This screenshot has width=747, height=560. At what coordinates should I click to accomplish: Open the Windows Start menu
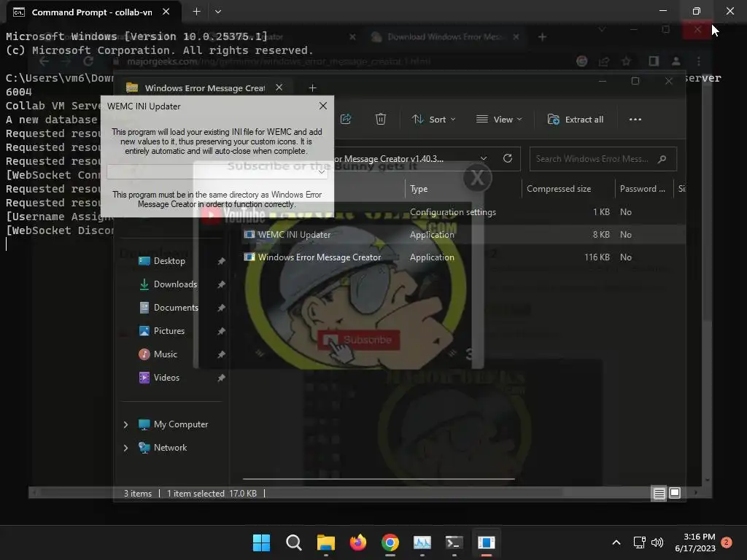click(x=261, y=542)
